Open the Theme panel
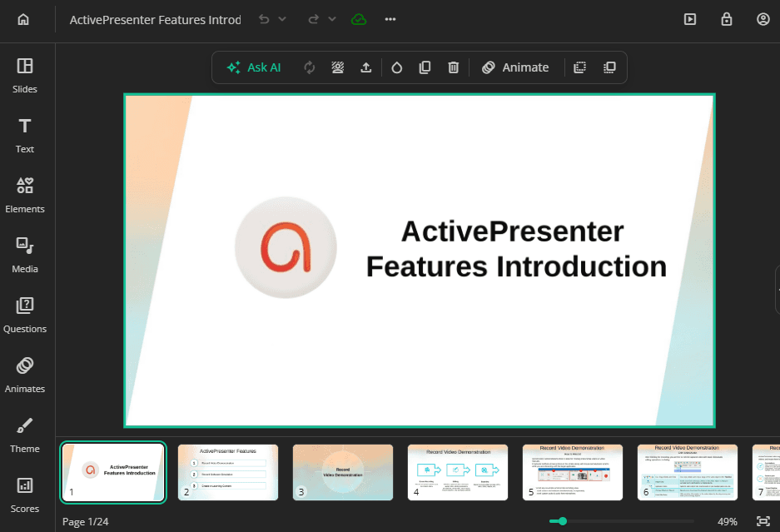The image size is (780, 532). pos(25,435)
